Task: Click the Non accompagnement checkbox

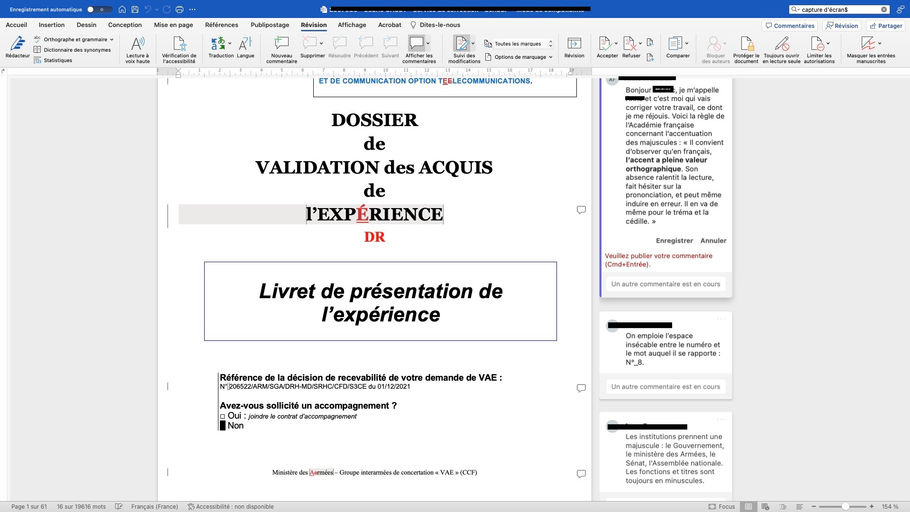Action: [222, 426]
